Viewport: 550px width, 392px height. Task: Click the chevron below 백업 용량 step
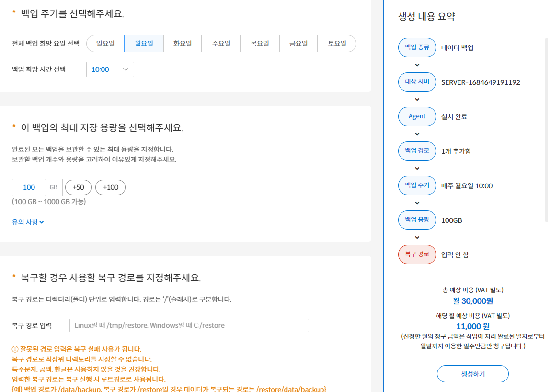417,238
